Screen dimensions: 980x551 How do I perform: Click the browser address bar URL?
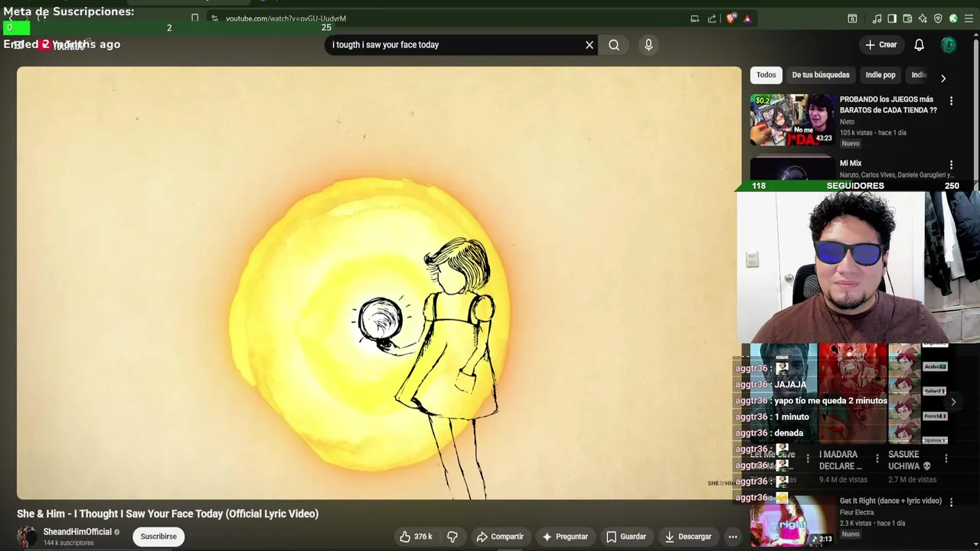pyautogui.click(x=286, y=18)
